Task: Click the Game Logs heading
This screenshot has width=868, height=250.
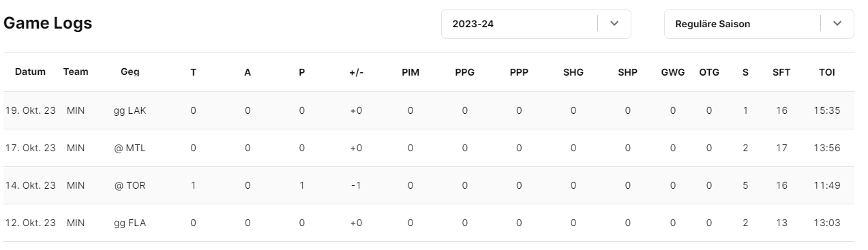Action: pos(48,23)
